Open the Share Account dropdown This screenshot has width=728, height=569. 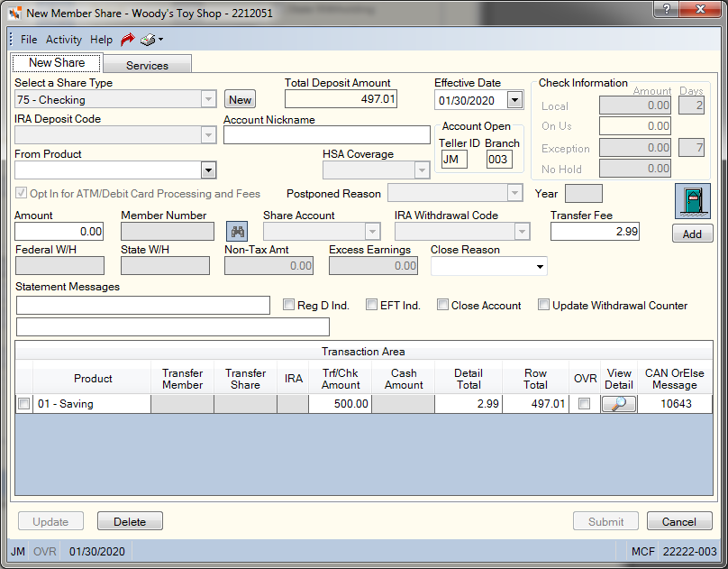click(372, 232)
